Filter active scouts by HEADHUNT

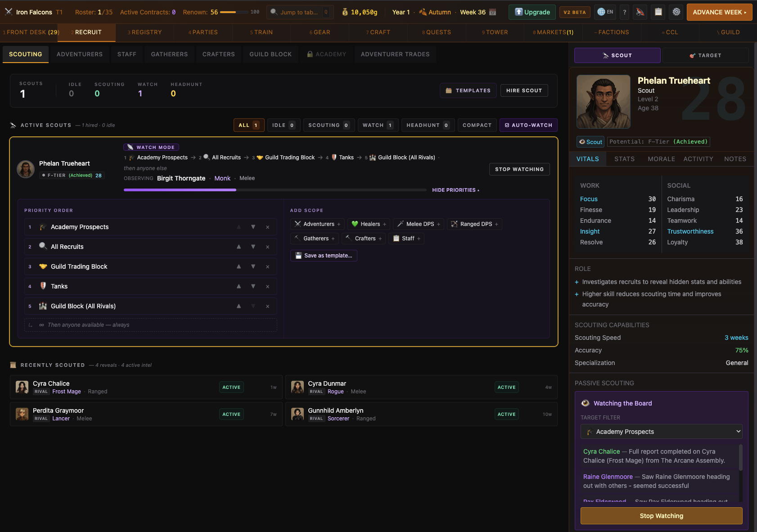(x=428, y=125)
